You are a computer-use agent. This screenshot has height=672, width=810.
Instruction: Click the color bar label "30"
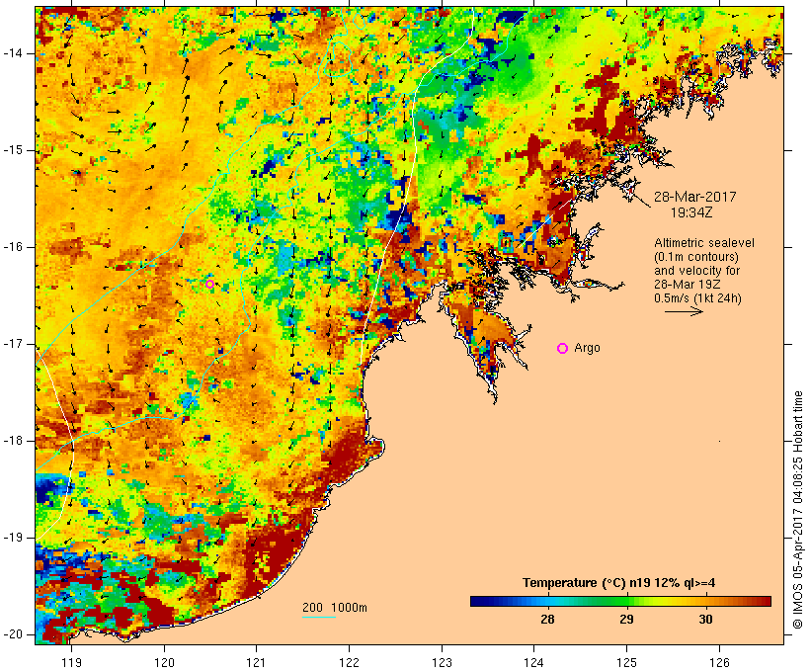(705, 619)
